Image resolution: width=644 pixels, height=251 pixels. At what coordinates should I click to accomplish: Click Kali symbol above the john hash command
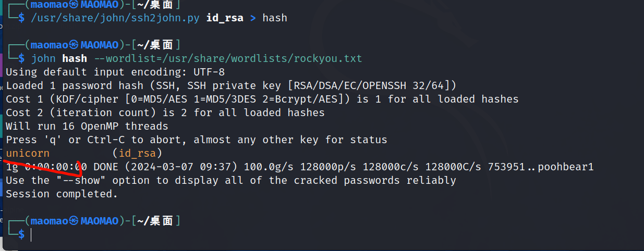(74, 45)
